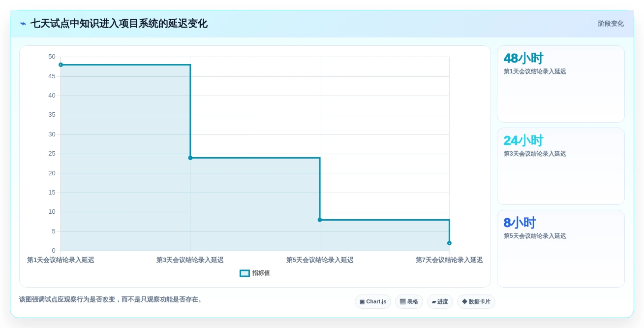Click the 指标值 legend label

click(261, 273)
